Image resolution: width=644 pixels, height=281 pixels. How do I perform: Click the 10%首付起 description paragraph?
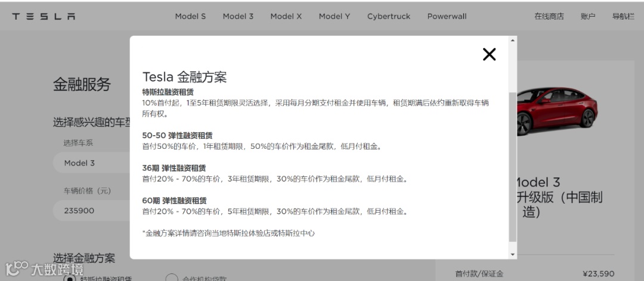(315, 109)
